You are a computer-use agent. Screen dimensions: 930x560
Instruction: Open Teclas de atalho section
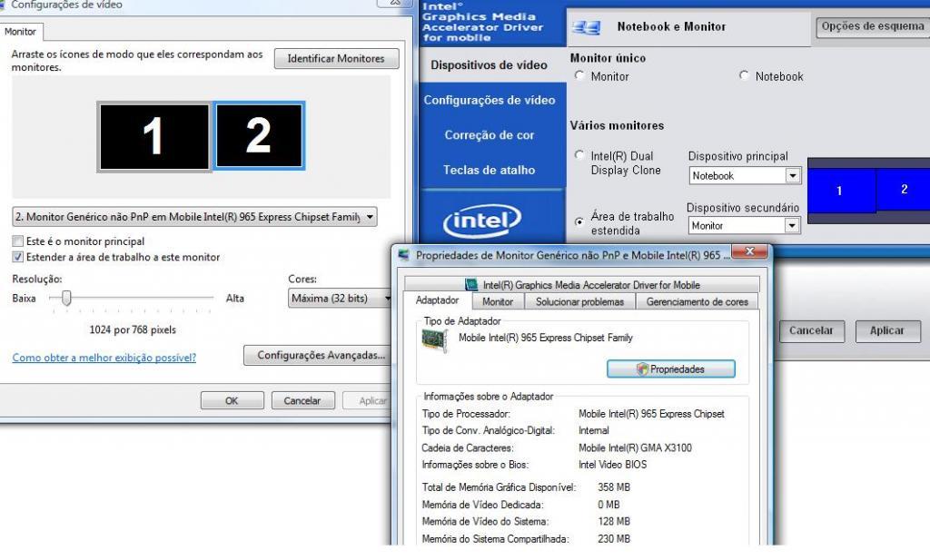pyautogui.click(x=490, y=170)
